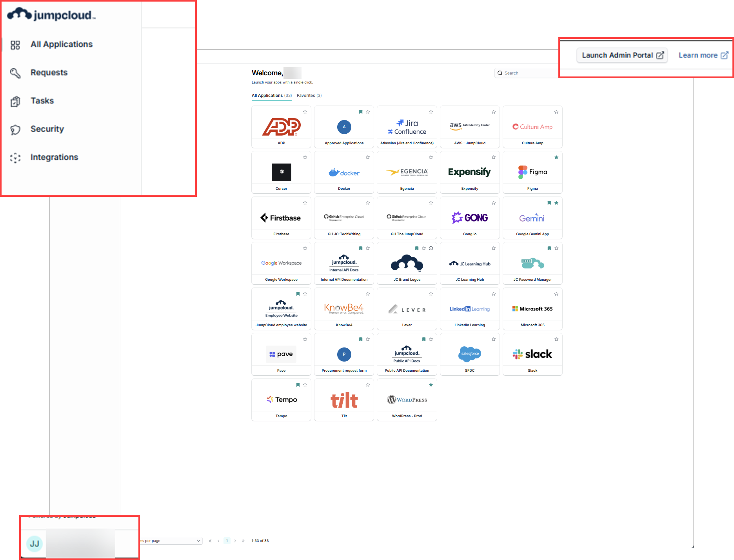Click the Launch Admin Portal button
This screenshot has height=560, width=734.
pos(622,55)
